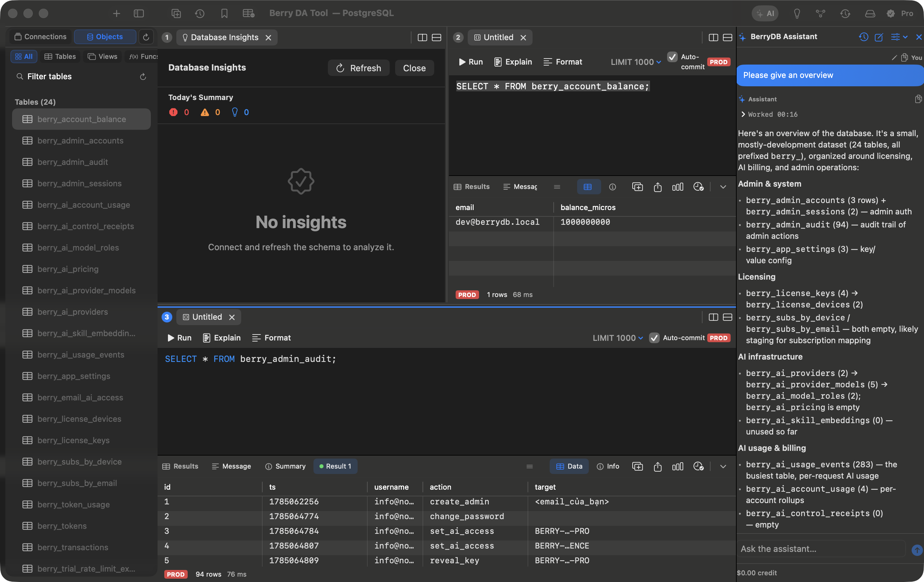Run the berry_admin_audit query in pane 3
The height and width of the screenshot is (582, 924).
point(180,337)
